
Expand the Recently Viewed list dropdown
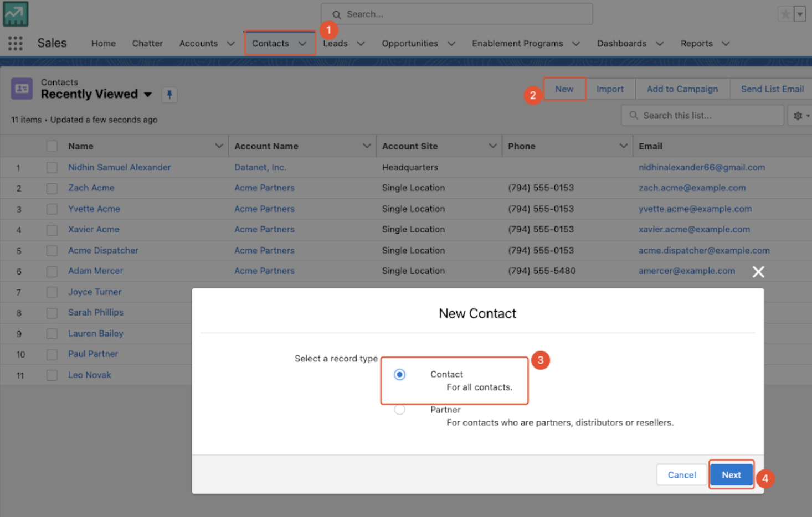tap(148, 95)
